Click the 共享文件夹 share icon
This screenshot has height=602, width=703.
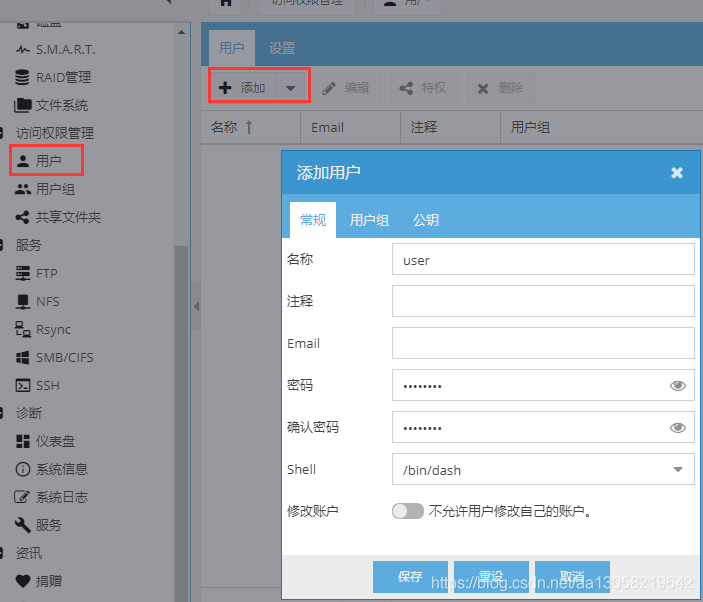22,217
